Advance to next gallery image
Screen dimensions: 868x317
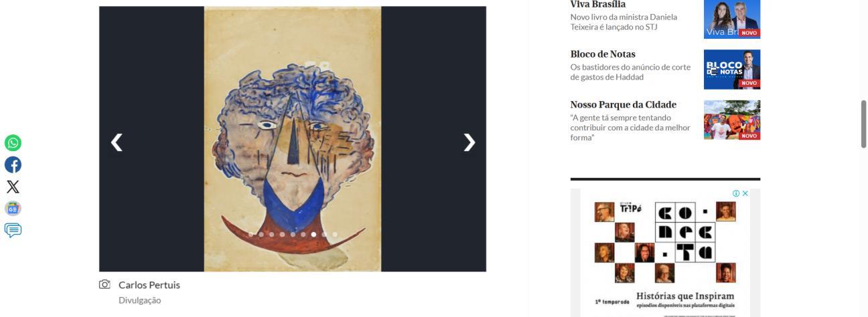click(x=469, y=142)
